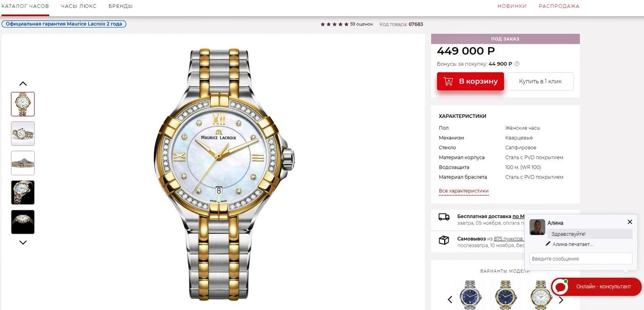Viewport: 644px width, 310px height.
Task: Add watch to cart with В корзину
Action: 470,81
